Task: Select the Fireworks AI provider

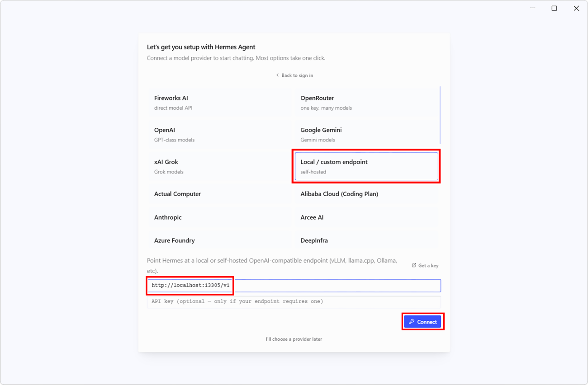Action: [220, 103]
